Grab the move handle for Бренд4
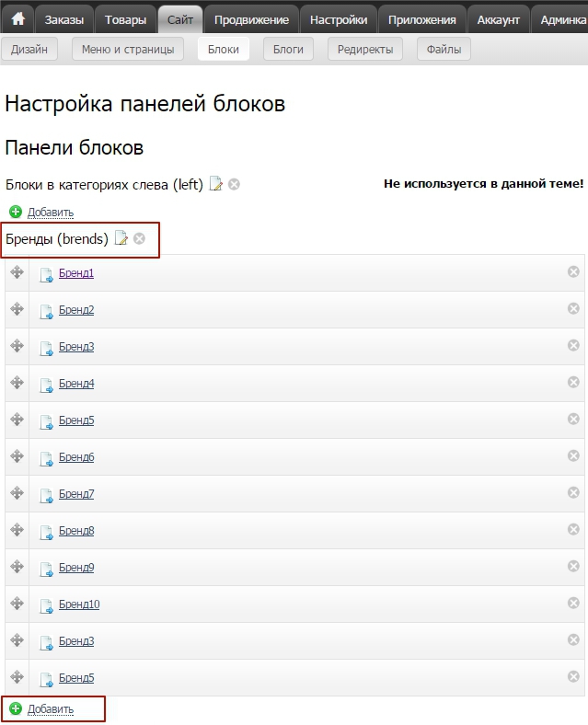588x725 pixels. point(17,383)
